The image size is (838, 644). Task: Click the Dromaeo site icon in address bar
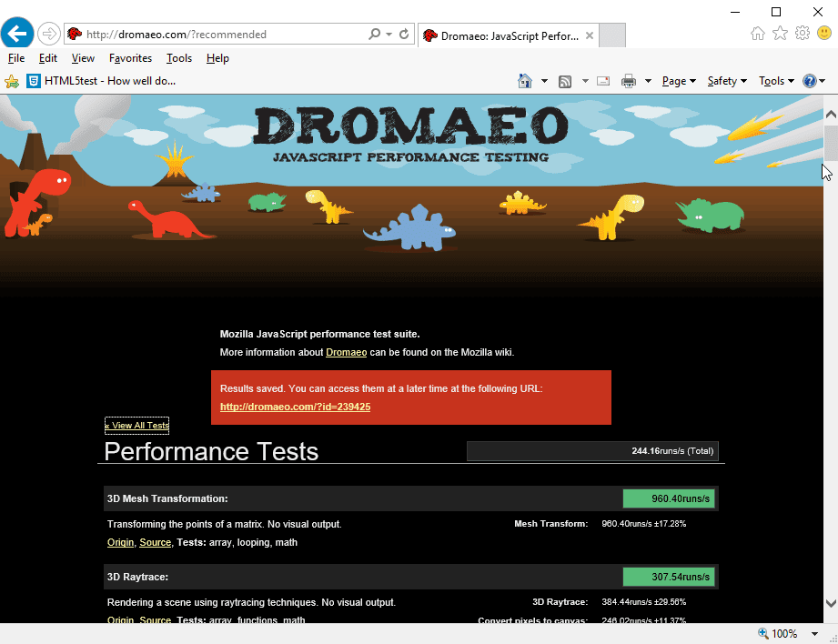[x=75, y=35]
